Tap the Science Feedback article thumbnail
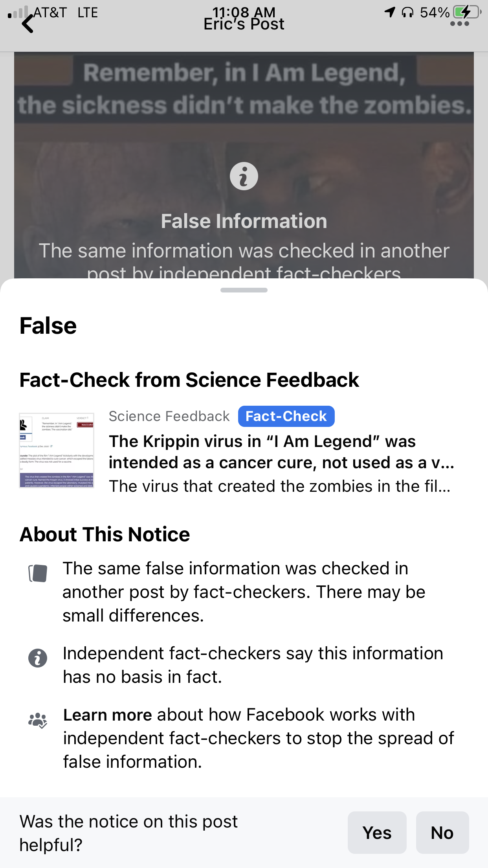 point(57,451)
